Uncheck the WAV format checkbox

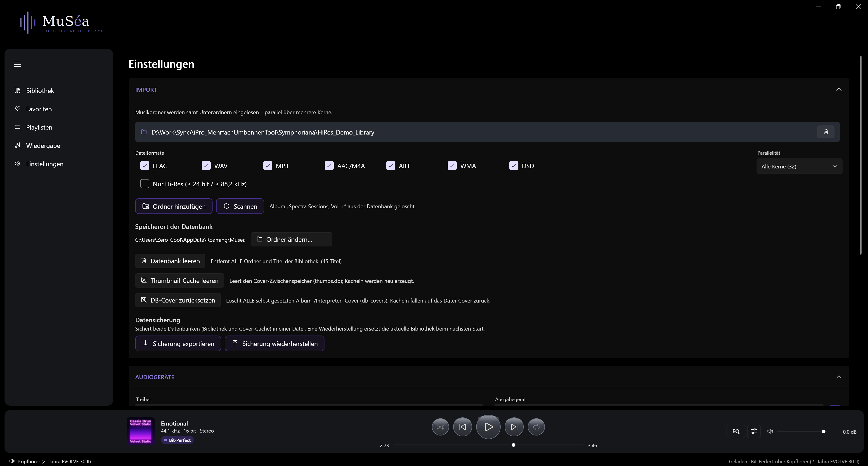point(206,166)
